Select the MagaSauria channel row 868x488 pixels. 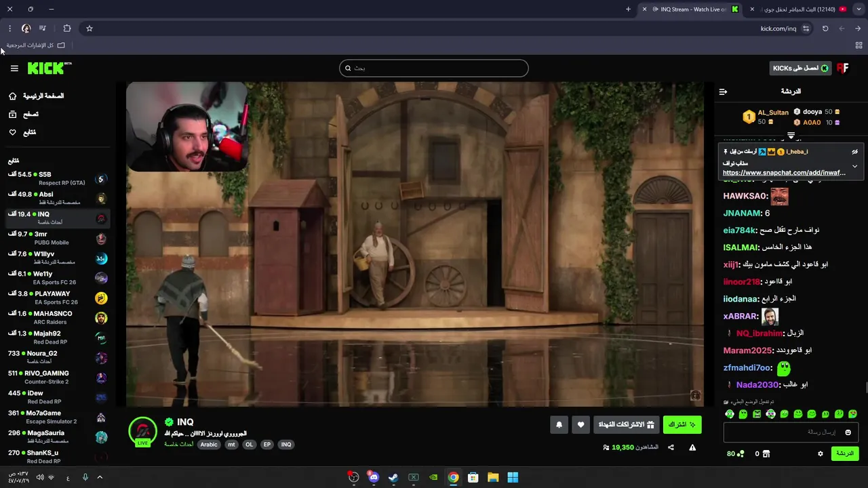(x=57, y=437)
